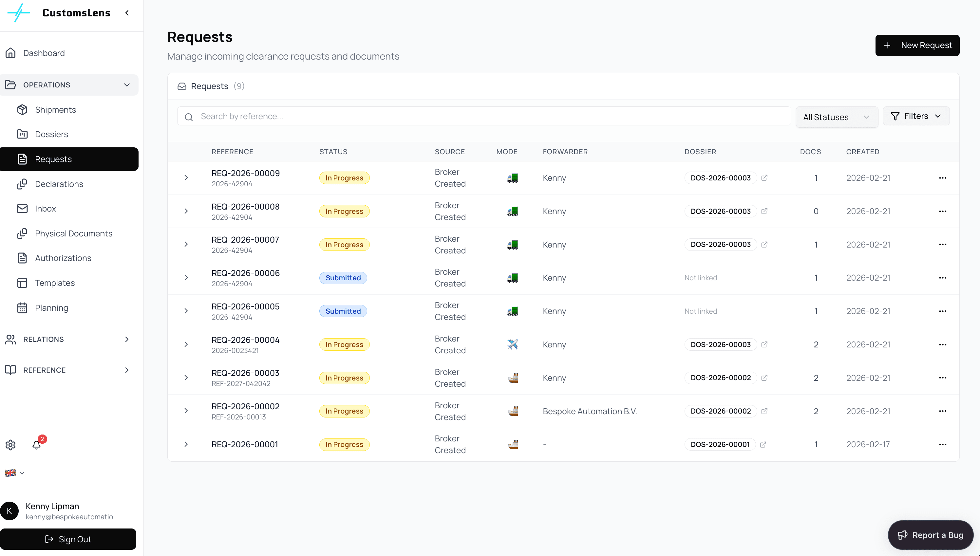Open the All Statuses dropdown

(837, 117)
